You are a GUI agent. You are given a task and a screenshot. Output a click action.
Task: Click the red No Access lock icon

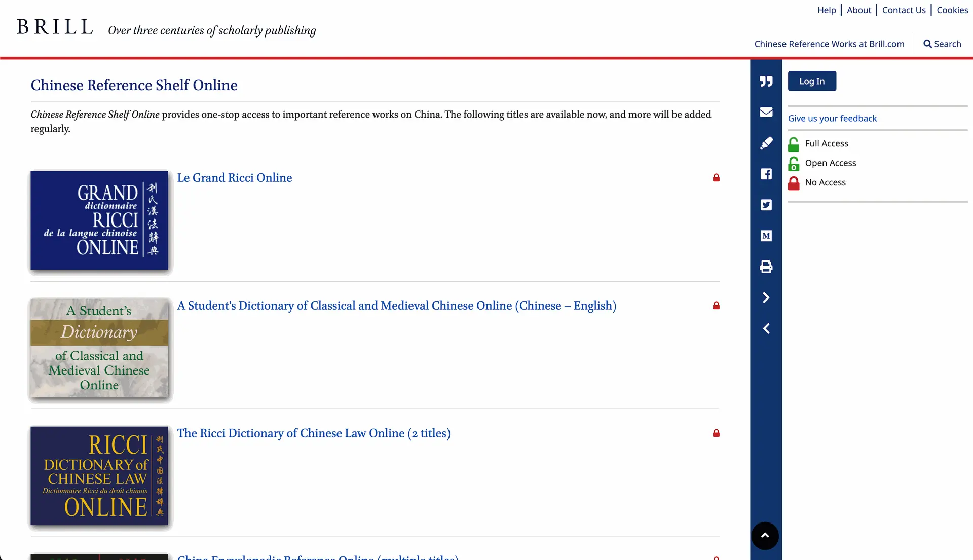tap(794, 183)
